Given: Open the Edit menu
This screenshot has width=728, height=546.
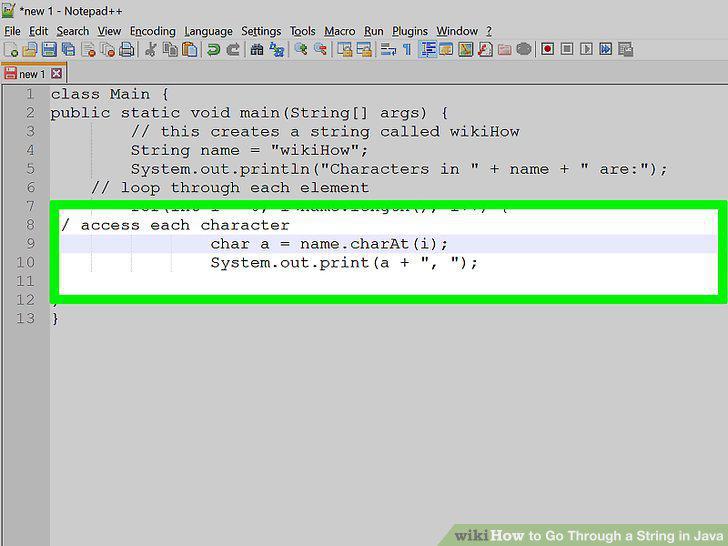Looking at the screenshot, I should coord(38,31).
